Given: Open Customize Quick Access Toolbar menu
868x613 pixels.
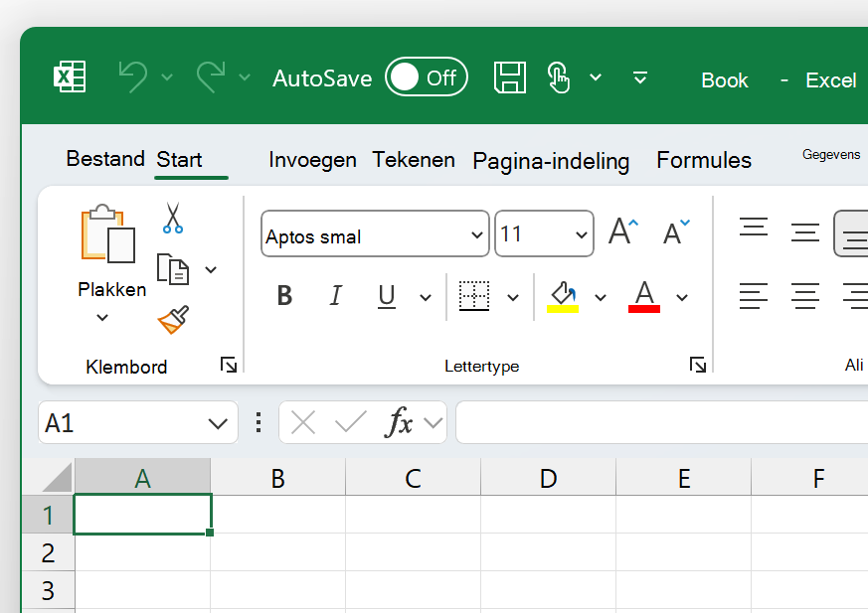Looking at the screenshot, I should coord(640,77).
